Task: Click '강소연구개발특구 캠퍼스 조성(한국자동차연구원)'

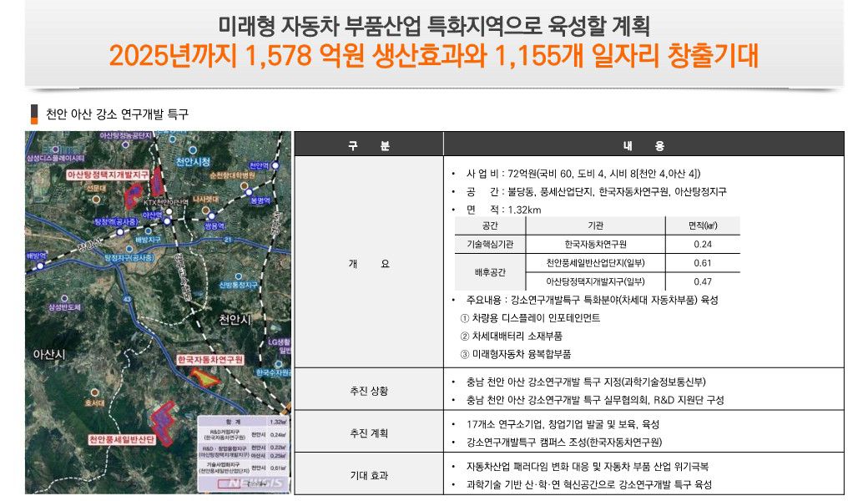Action: (x=564, y=442)
